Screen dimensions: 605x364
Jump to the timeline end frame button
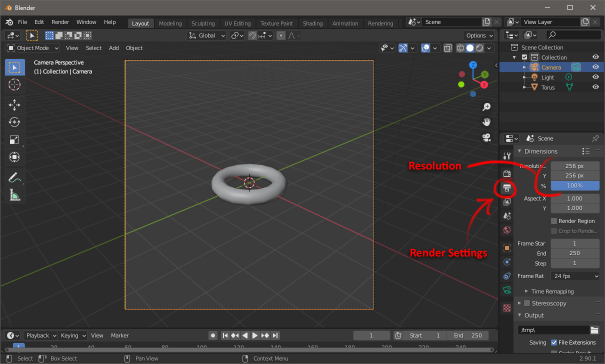pos(275,335)
